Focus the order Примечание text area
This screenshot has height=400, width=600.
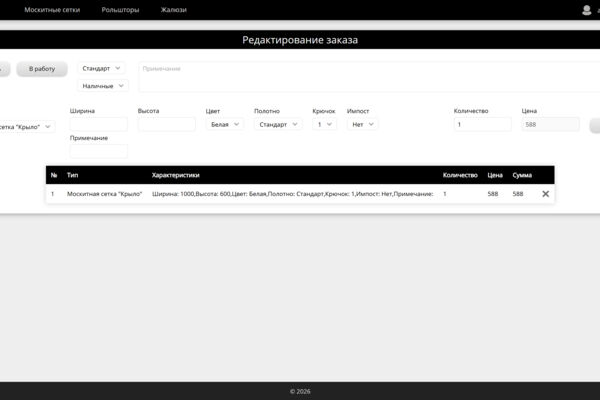point(369,77)
